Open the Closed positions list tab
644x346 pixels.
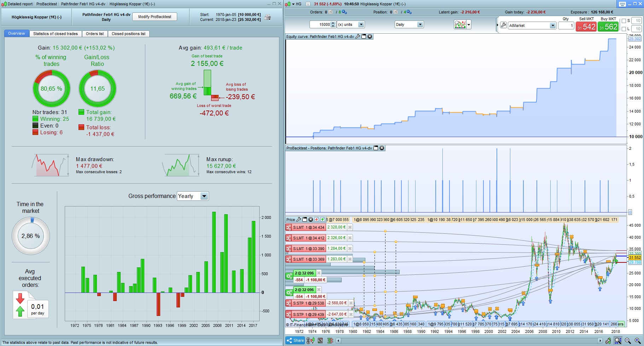coord(129,34)
